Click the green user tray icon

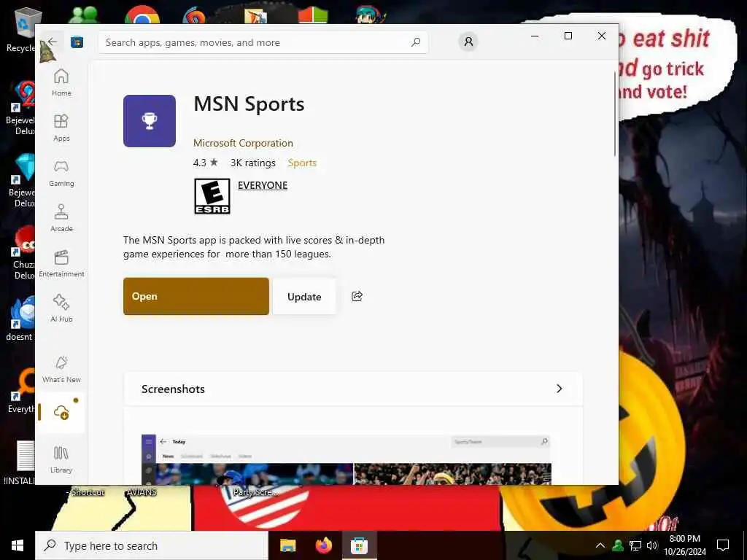pyautogui.click(x=618, y=545)
